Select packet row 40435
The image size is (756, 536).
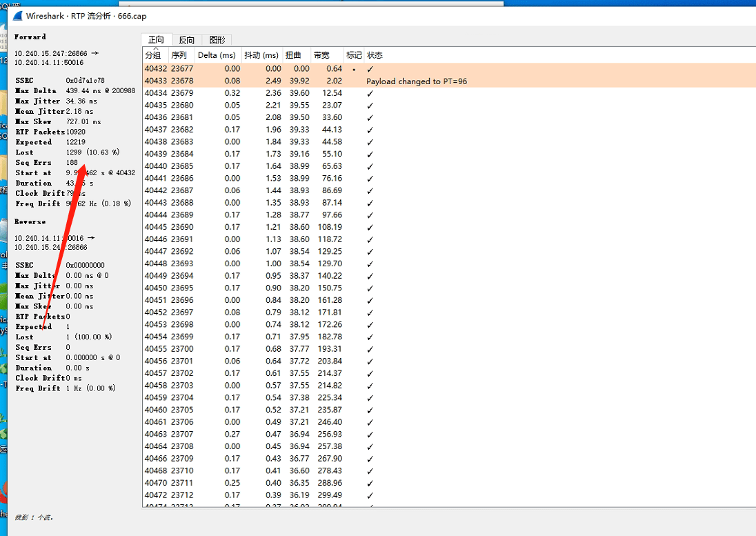pyautogui.click(x=449, y=105)
